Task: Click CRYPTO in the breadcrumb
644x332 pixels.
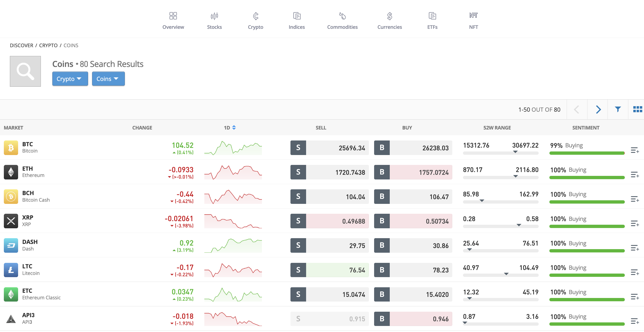Action: point(48,45)
